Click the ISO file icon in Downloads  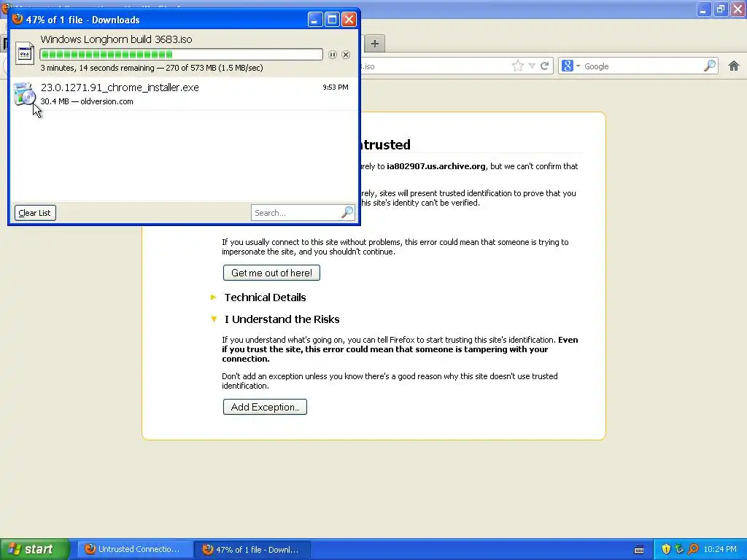point(24,53)
